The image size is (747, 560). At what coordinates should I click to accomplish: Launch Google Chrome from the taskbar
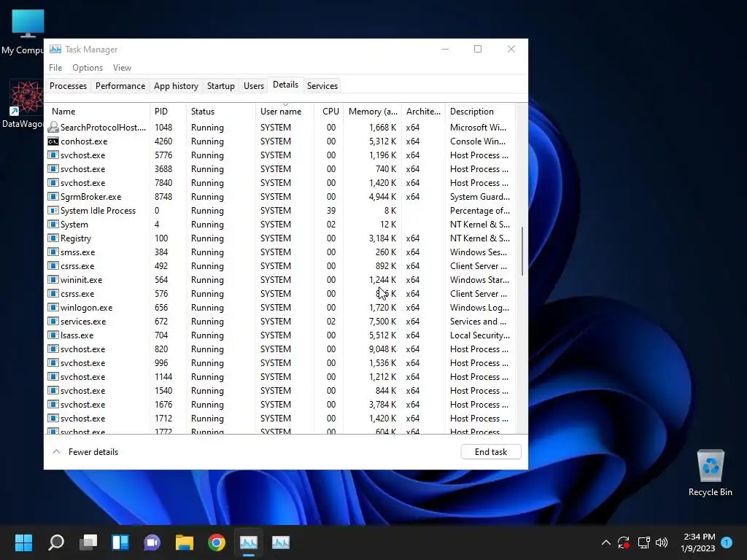pos(216,542)
